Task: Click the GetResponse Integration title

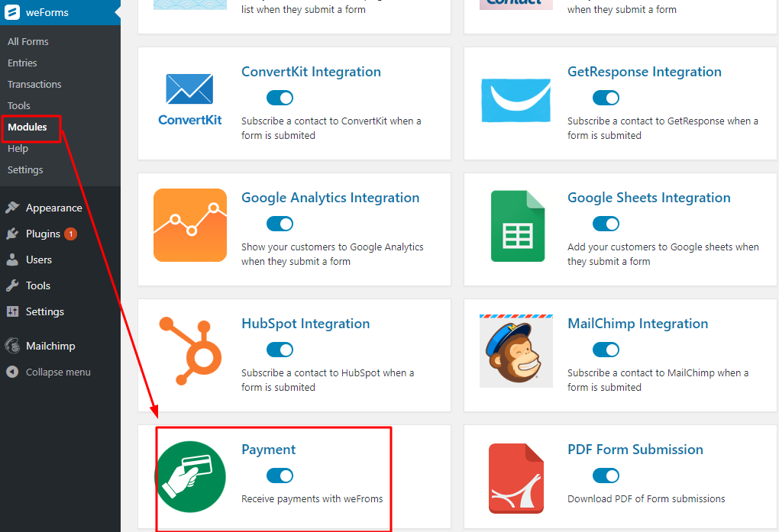Action: [645, 72]
